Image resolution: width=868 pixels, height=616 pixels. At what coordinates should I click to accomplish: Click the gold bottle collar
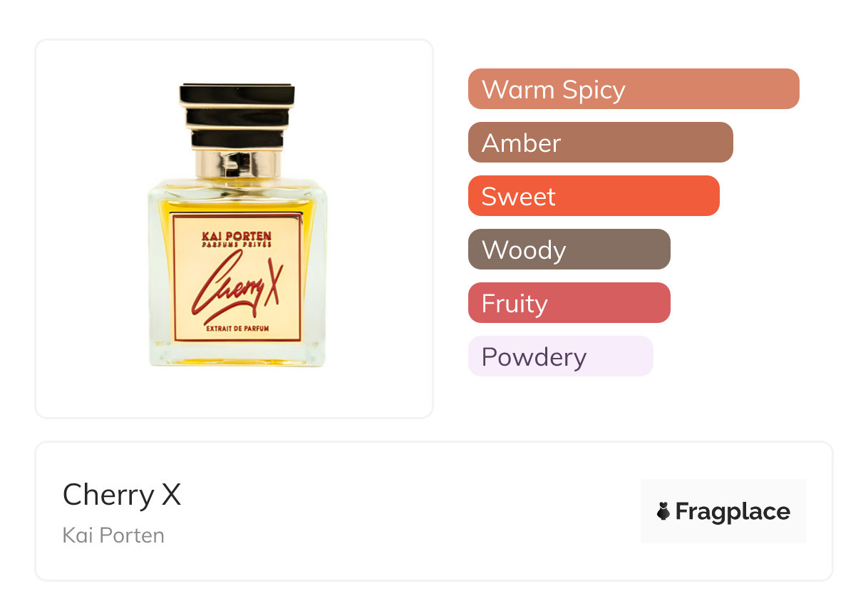pyautogui.click(x=237, y=164)
